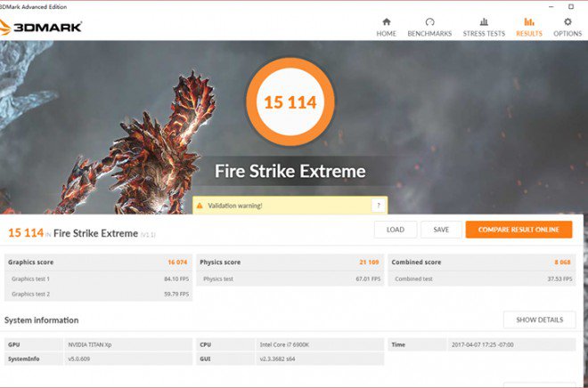The height and width of the screenshot is (388, 588).
Task: Click COMPARE RESULT ONLINE button
Action: tap(519, 230)
